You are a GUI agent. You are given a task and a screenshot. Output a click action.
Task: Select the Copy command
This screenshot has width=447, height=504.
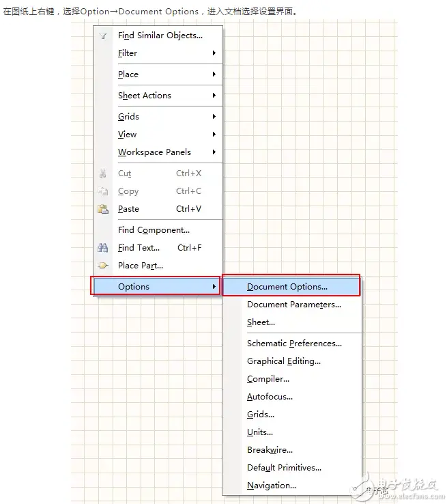158,191
